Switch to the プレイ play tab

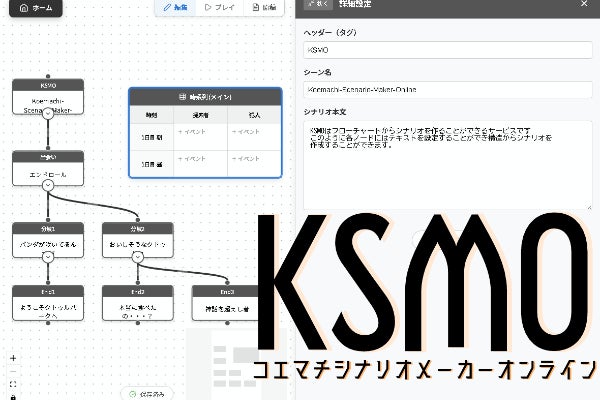pos(220,7)
